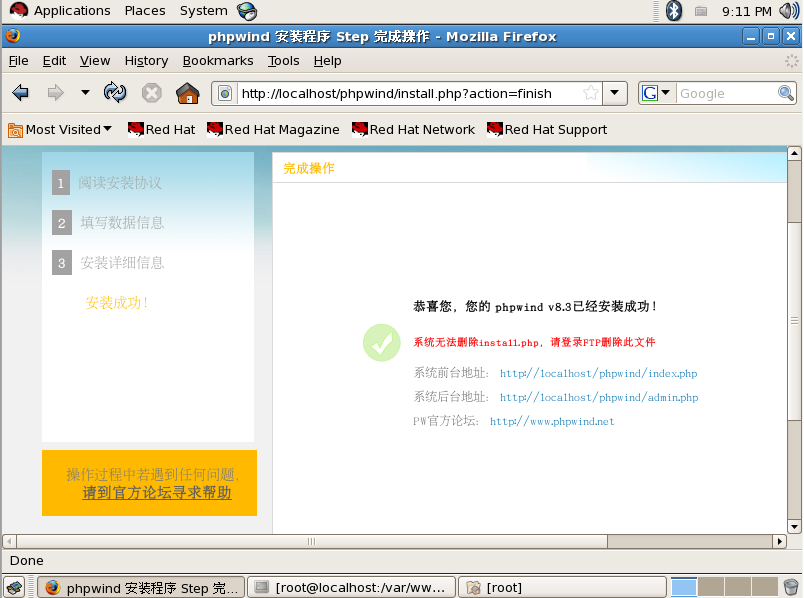Click the orange 安装成功! text in the sidebar
The image size is (804, 598).
[x=117, y=303]
